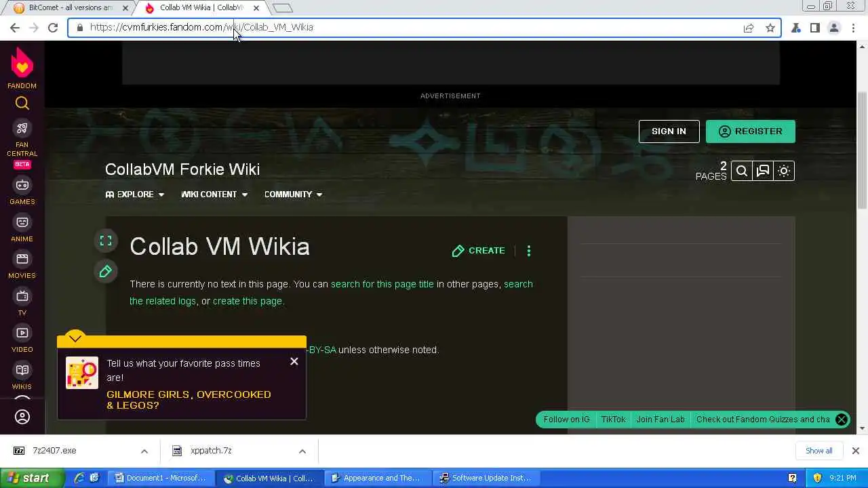The image size is (868, 488).
Task: Click the CollabVM Forkie Wiki title
Action: 182,169
